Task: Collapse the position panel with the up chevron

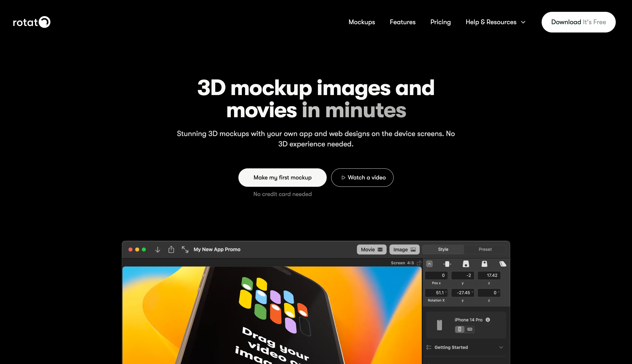Action: [429, 264]
